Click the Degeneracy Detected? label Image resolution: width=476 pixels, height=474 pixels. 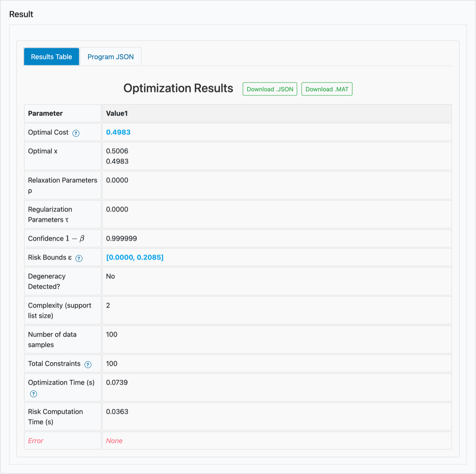[x=47, y=282]
